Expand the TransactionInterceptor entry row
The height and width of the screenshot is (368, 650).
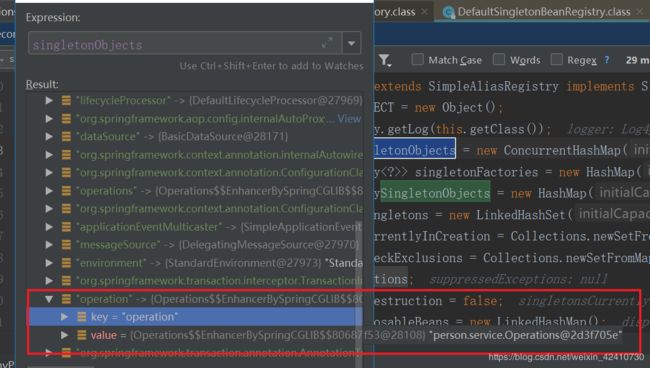click(x=49, y=281)
